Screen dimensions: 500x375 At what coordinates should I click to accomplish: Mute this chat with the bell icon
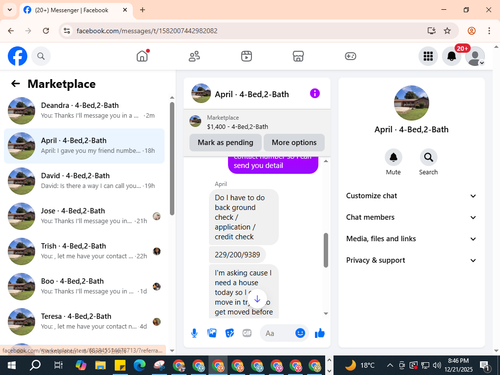(393, 157)
